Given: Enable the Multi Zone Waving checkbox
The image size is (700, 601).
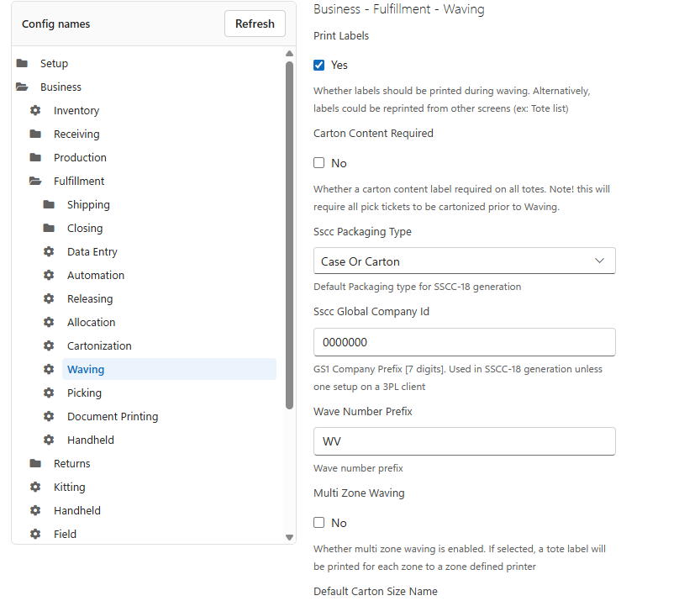Looking at the screenshot, I should [318, 523].
